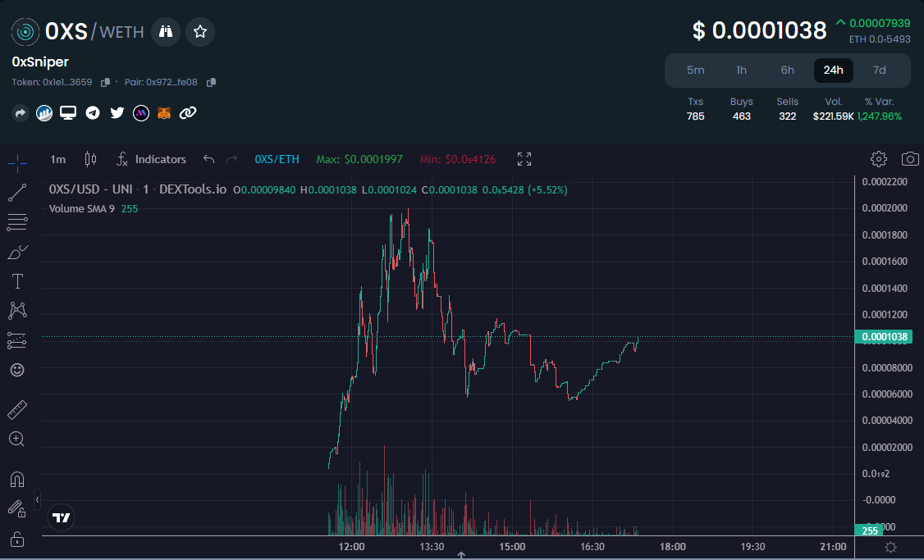Open the 0xSniper Telegram link
Viewport: 924px width, 560px height.
(x=92, y=112)
